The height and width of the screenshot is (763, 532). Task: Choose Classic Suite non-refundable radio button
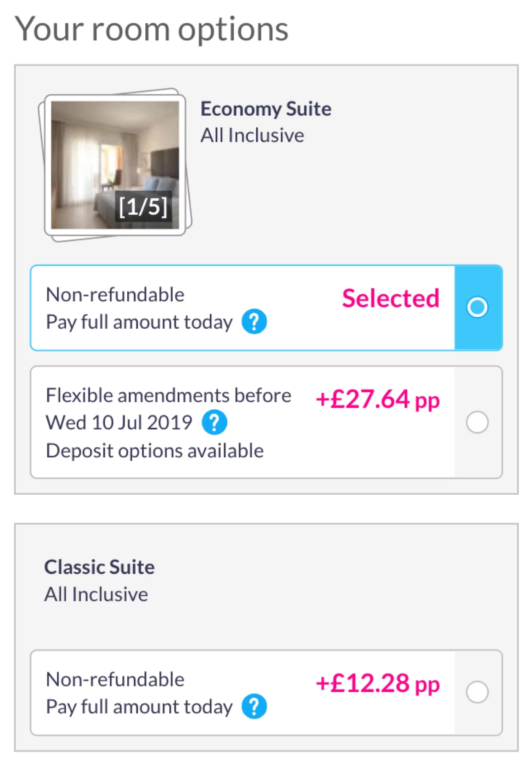coord(477,692)
